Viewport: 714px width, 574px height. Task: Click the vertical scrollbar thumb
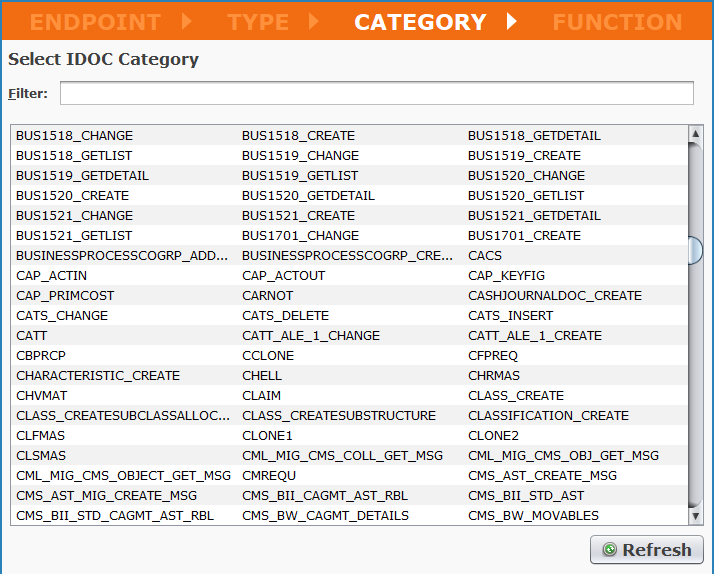pyautogui.click(x=695, y=250)
